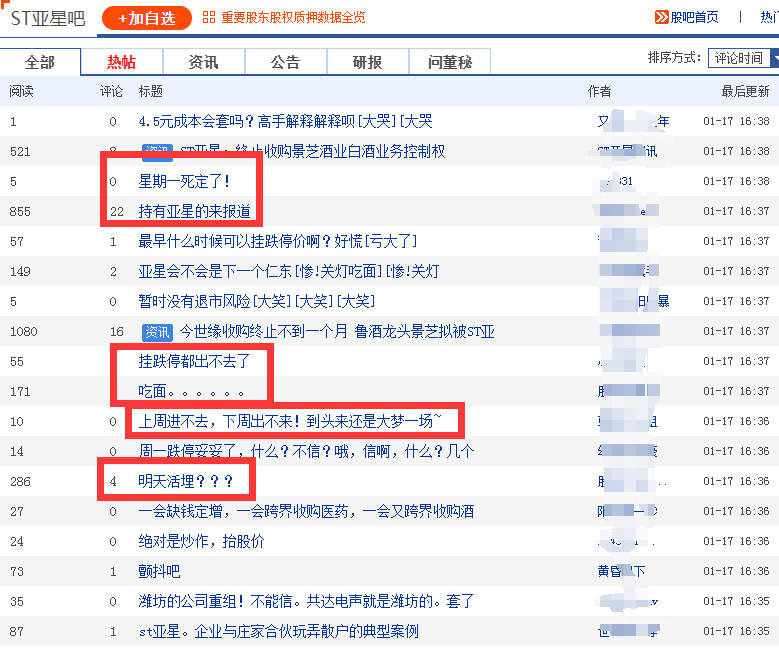
Task: Open author of 4.5元成本会套吗 post
Action: (633, 121)
